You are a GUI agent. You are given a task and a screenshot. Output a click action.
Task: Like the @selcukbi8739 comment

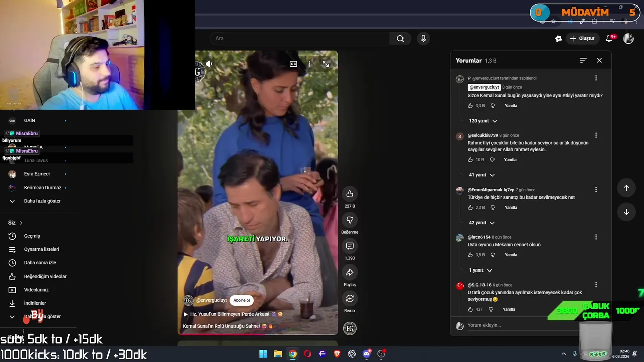point(470,160)
